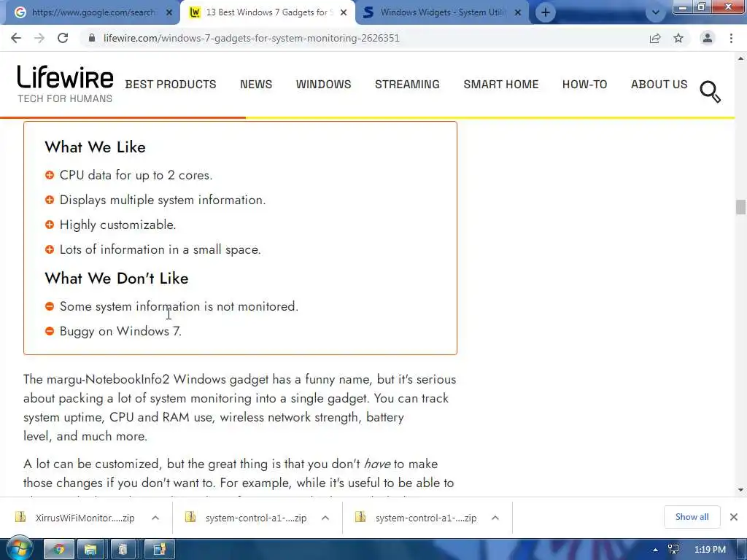Click 'Displays multiple system information.'
Viewport: 747px width, 560px height.
163,200
